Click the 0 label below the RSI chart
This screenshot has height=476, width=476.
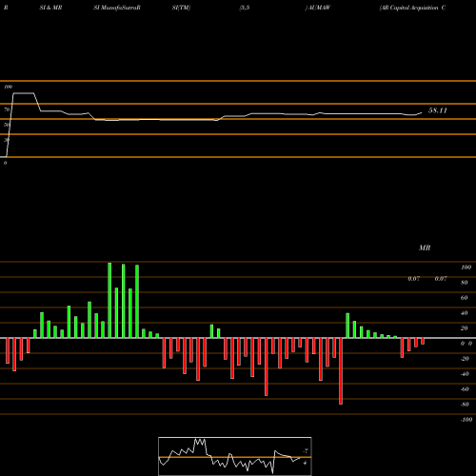pyautogui.click(x=5, y=163)
